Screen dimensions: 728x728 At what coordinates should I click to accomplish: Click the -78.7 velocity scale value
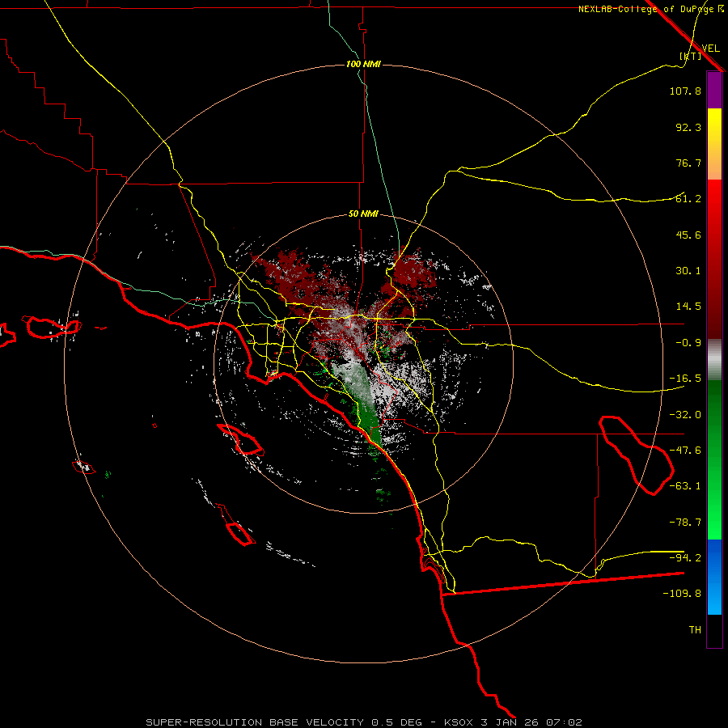pos(685,523)
